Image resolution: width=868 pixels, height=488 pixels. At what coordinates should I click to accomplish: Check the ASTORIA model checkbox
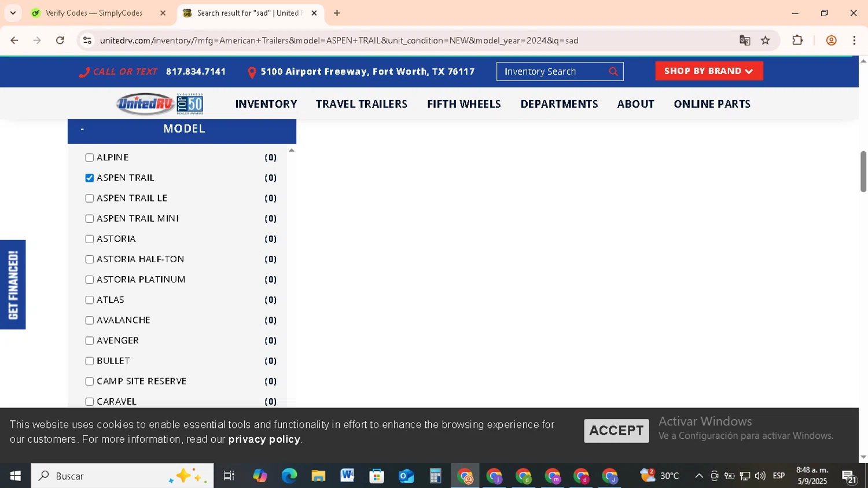click(x=90, y=239)
